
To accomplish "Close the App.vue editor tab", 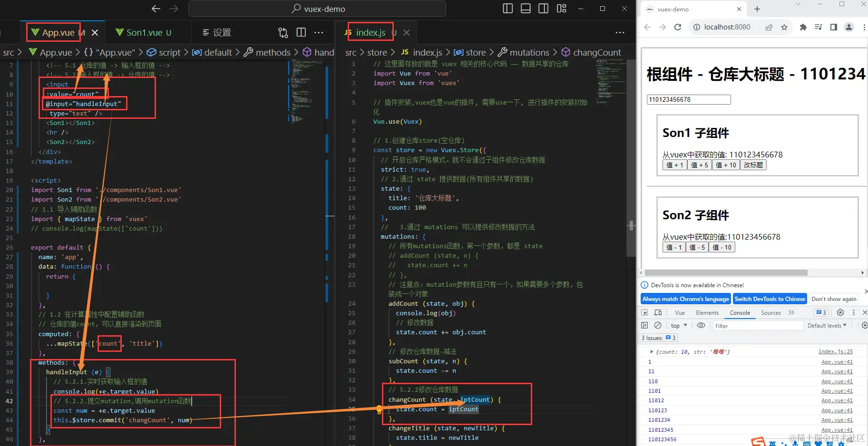I will click(95, 32).
